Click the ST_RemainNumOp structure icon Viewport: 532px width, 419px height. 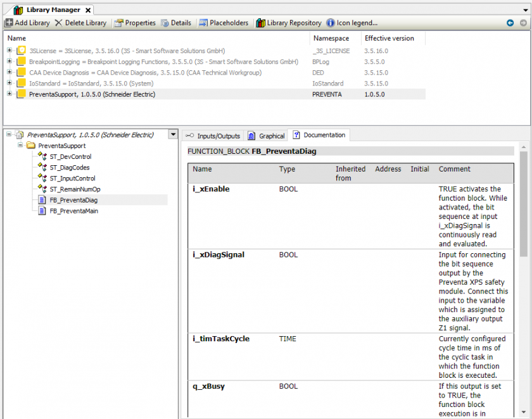(x=42, y=189)
